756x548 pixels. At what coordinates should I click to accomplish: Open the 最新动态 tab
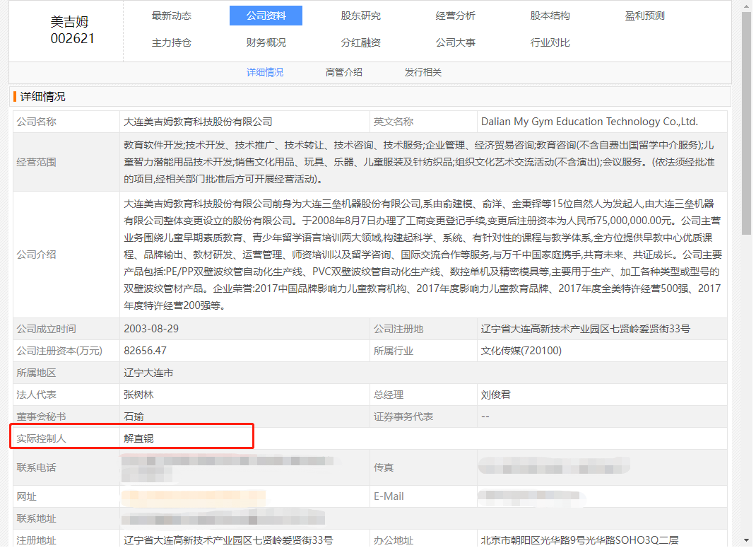click(x=171, y=16)
